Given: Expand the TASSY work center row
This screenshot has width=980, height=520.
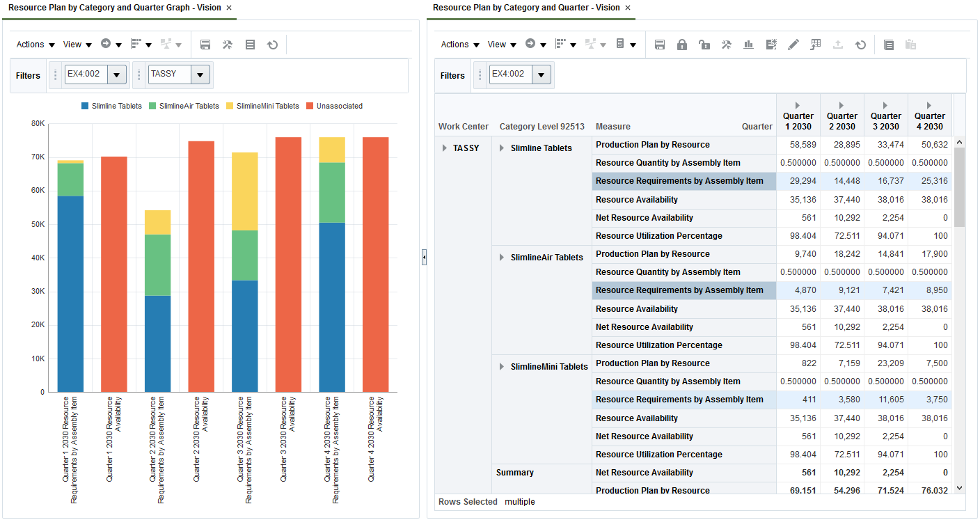Looking at the screenshot, I should tap(445, 148).
